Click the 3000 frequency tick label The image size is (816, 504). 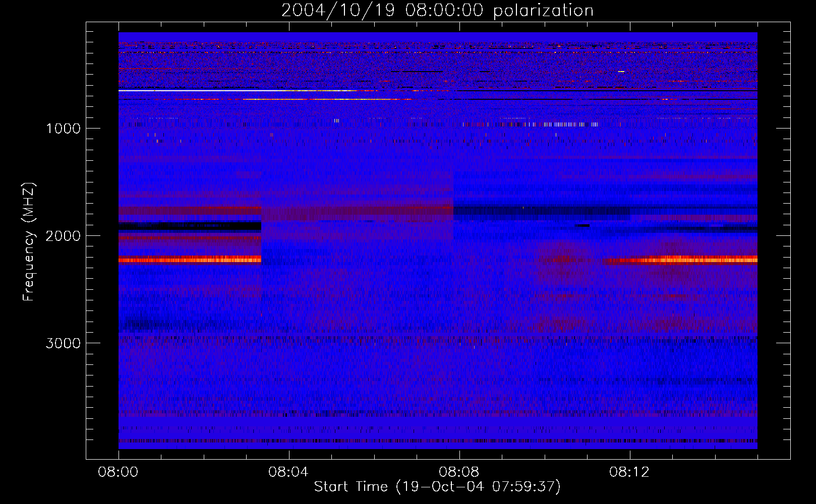point(63,343)
